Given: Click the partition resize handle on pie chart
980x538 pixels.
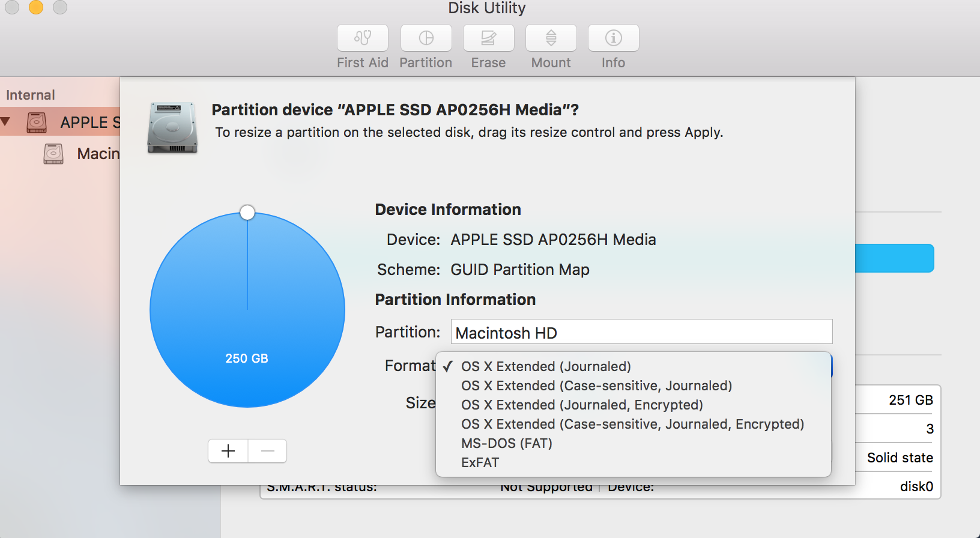Looking at the screenshot, I should point(247,213).
